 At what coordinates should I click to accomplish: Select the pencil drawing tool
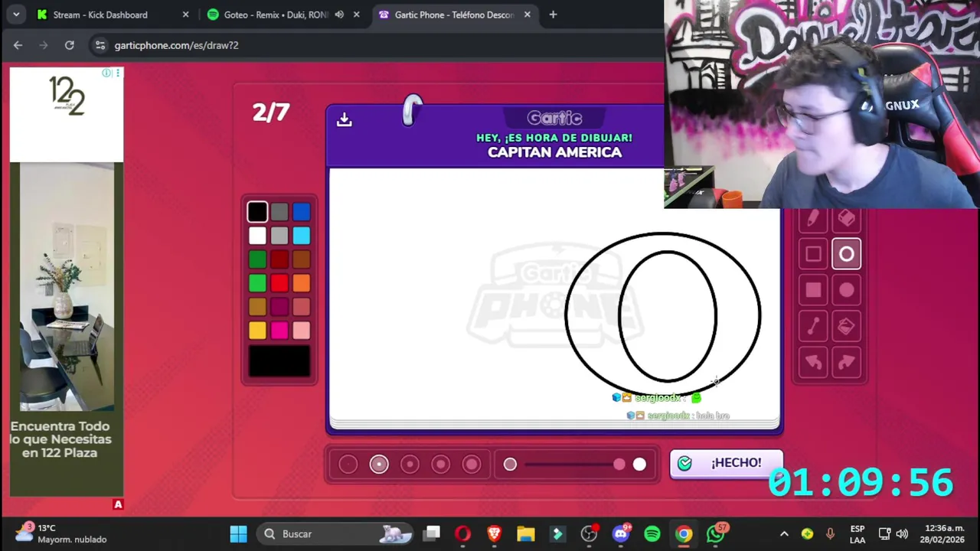813,218
